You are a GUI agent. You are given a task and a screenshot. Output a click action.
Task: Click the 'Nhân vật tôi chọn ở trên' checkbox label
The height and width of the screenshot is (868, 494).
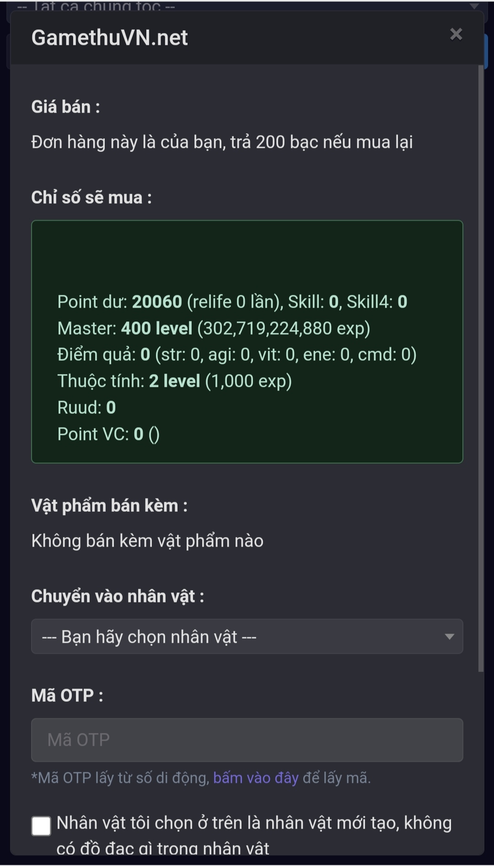254,824
